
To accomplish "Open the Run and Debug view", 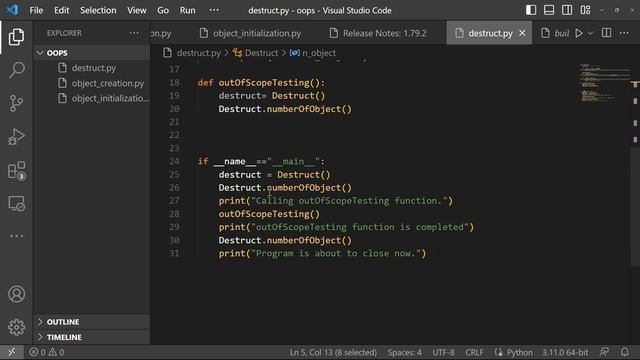I will coord(16,137).
